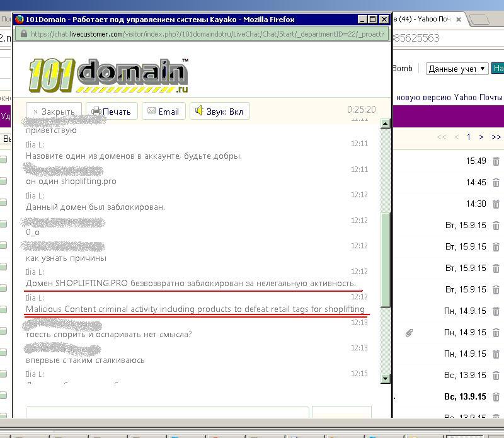Click the paperclip attachment icon
The width and height of the screenshot is (504, 438).
coord(408,332)
